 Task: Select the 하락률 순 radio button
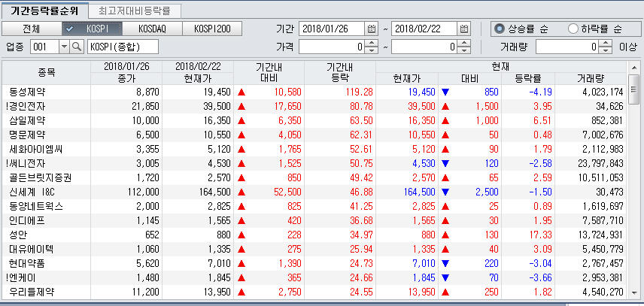pyautogui.click(x=595, y=29)
